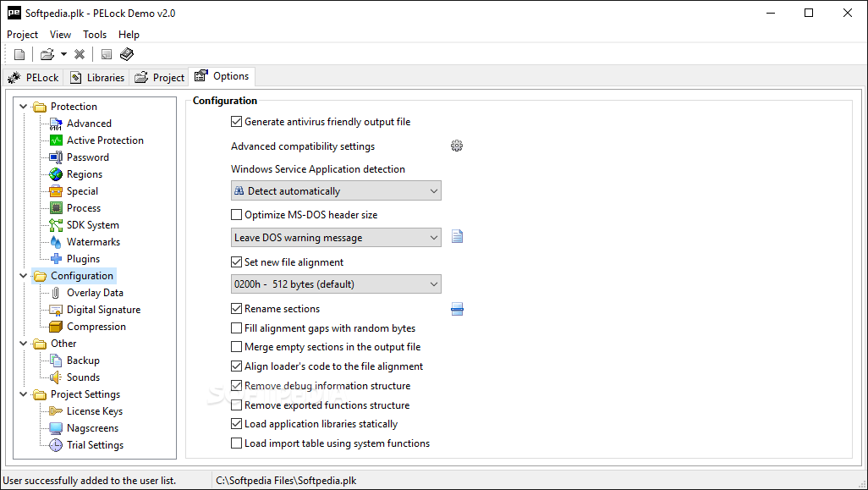Open Regions globe icon
The image size is (868, 490).
[56, 174]
